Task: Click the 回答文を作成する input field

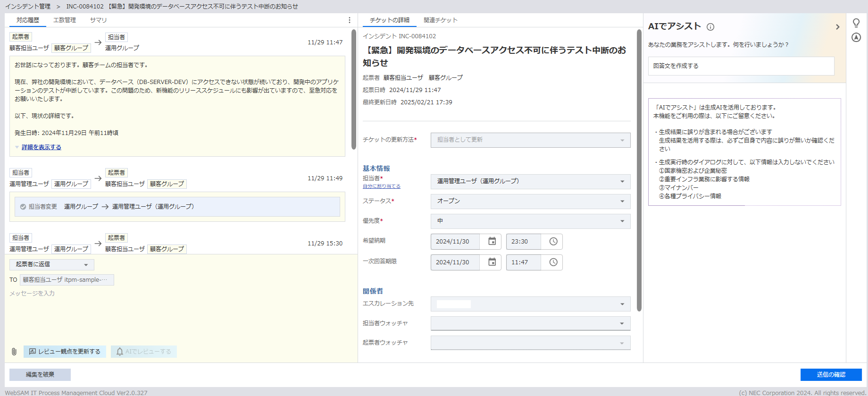Action: pos(741,66)
